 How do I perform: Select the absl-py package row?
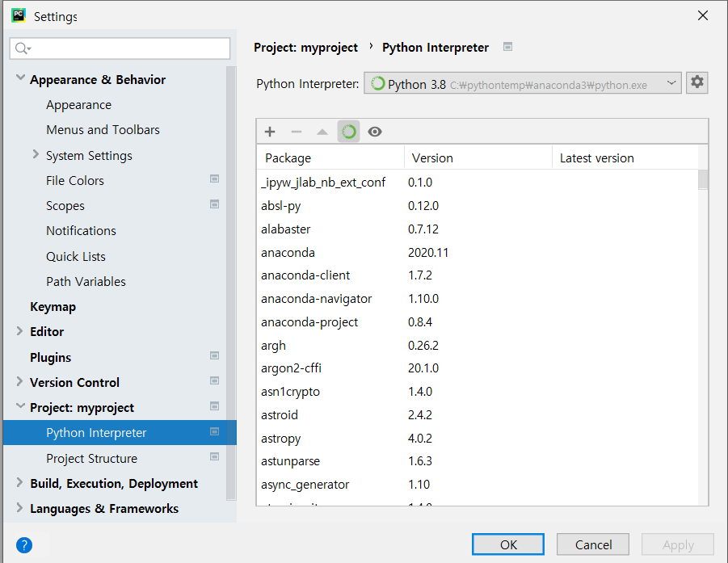click(478, 206)
